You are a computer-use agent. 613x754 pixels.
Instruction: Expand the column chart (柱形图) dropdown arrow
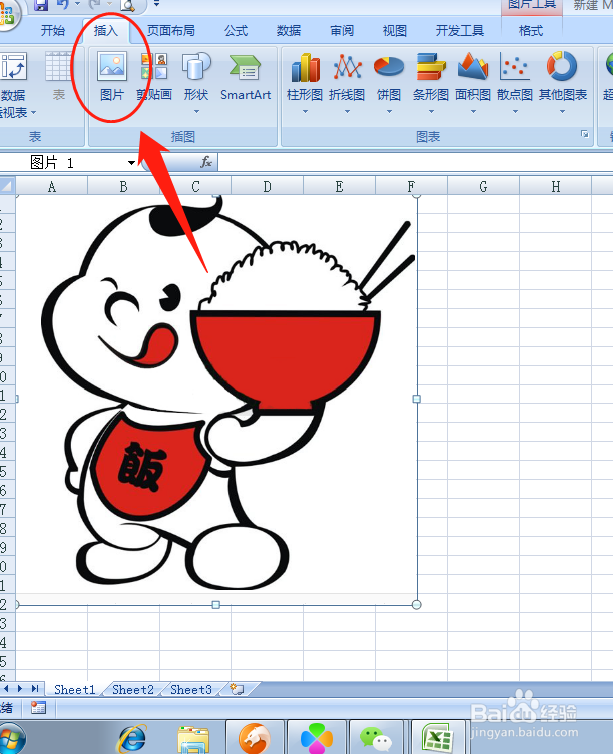coord(305,112)
